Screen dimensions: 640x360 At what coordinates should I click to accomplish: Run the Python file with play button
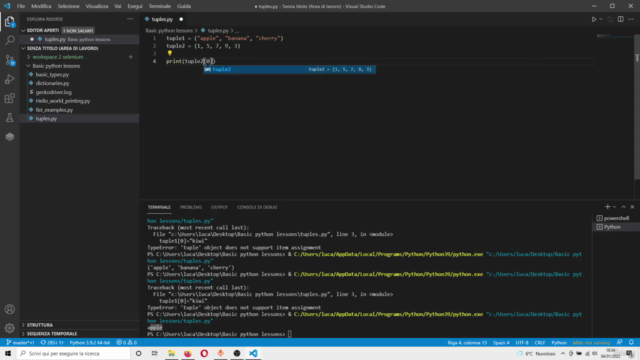[594, 19]
